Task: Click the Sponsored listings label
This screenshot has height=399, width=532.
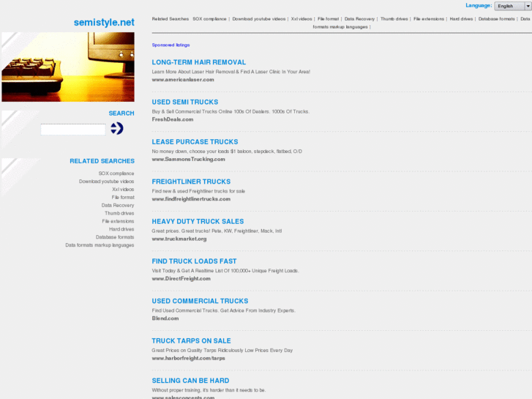Action: pos(171,45)
